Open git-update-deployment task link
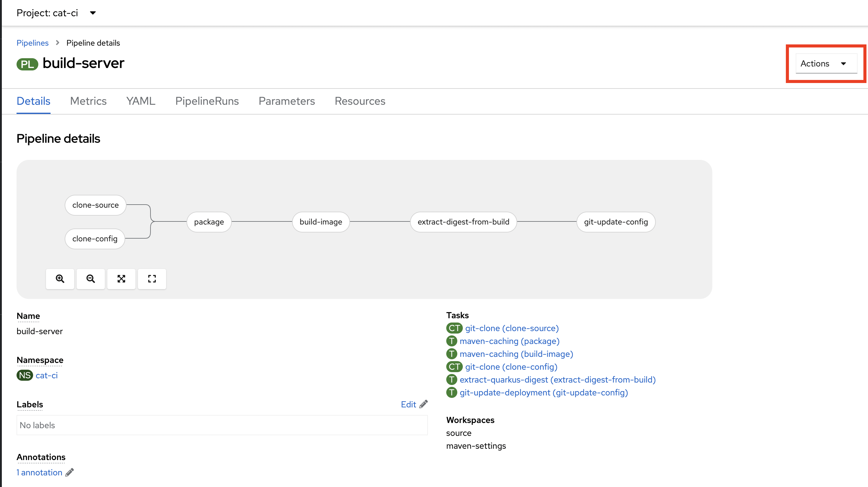 pos(543,392)
